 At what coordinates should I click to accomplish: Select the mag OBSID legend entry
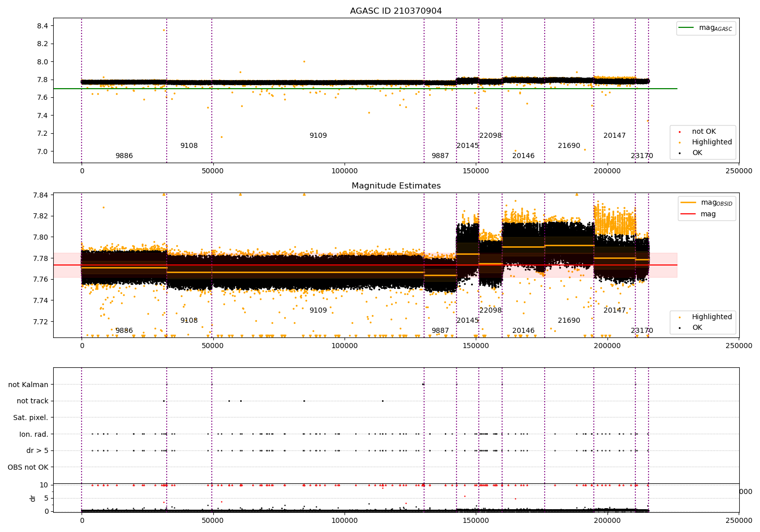coord(707,203)
